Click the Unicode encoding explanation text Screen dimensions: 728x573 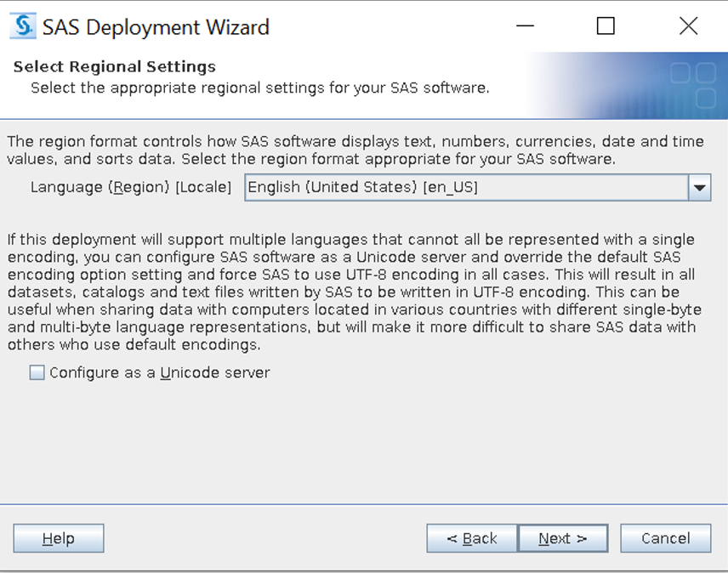pos(357,293)
